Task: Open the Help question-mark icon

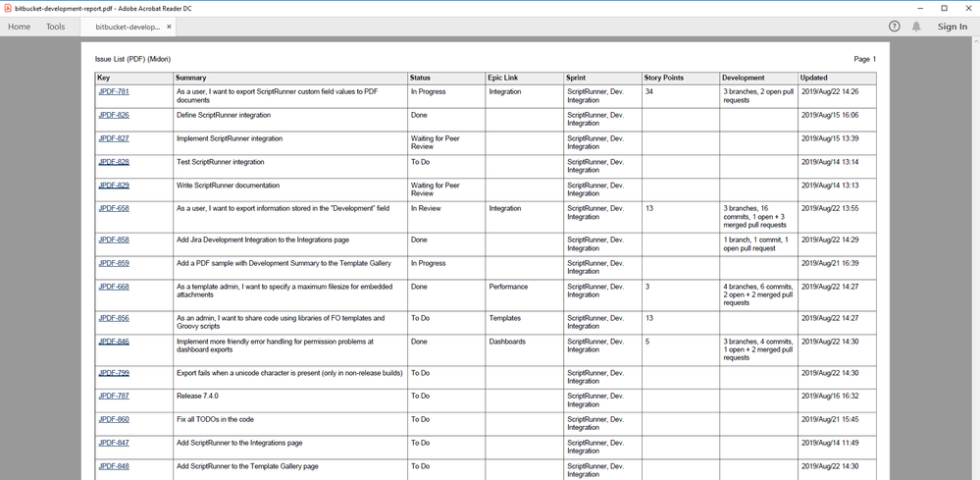Action: [895, 27]
